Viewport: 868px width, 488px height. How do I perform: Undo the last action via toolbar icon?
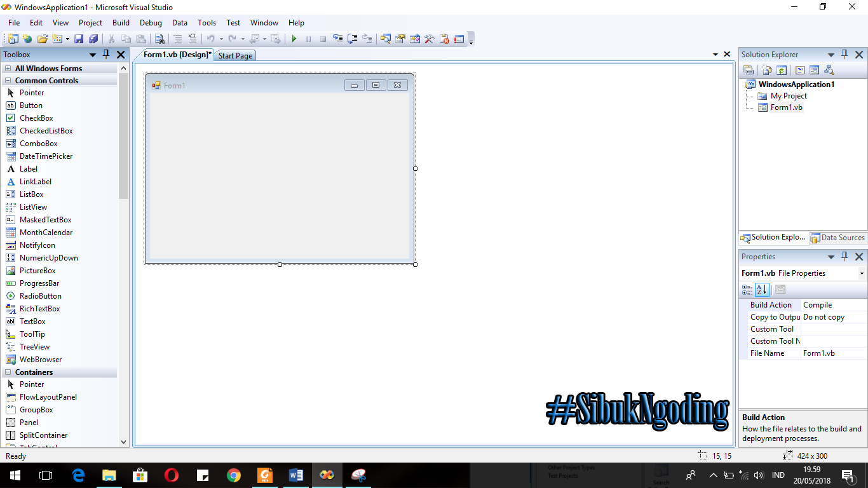210,39
